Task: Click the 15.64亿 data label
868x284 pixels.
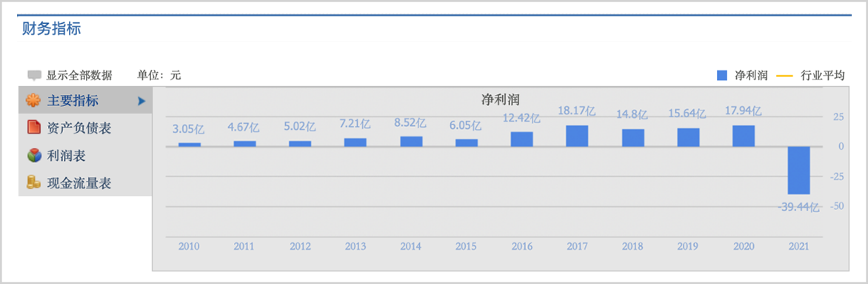Action: coord(687,114)
